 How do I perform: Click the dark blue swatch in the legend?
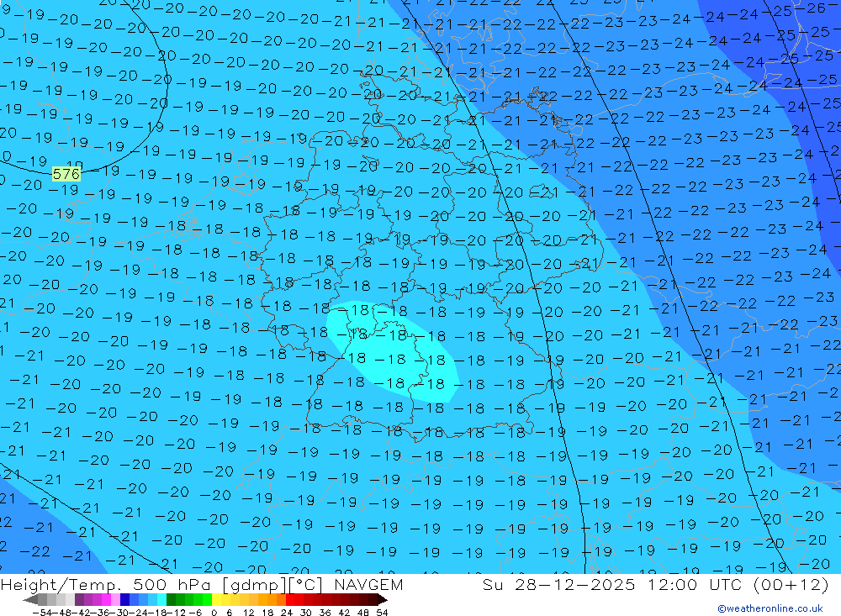[124, 600]
